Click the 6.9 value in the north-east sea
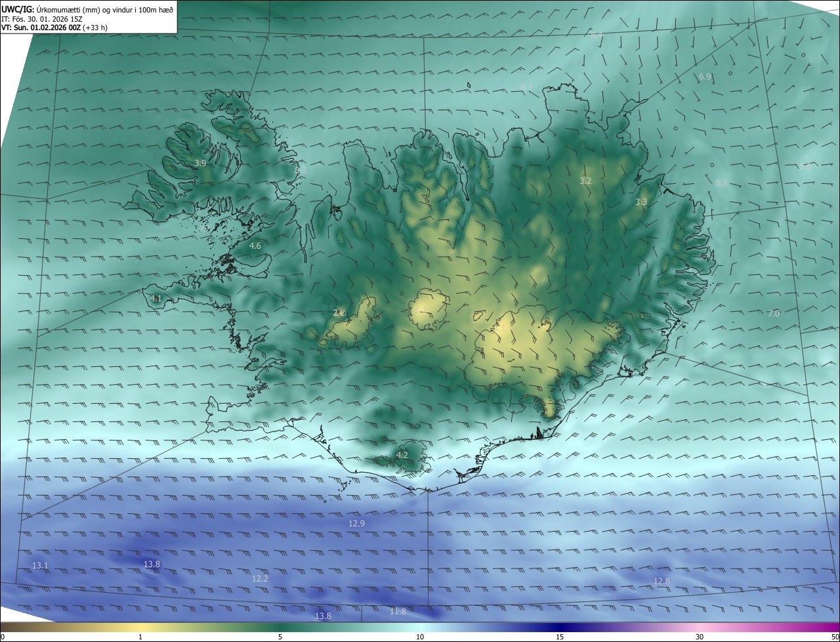 (x=705, y=77)
